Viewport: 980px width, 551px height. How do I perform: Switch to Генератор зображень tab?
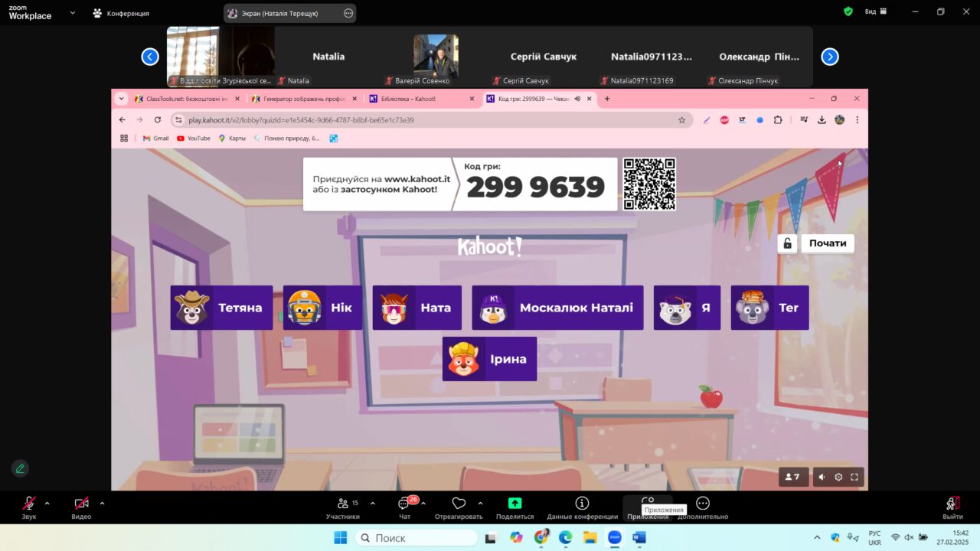coord(304,99)
